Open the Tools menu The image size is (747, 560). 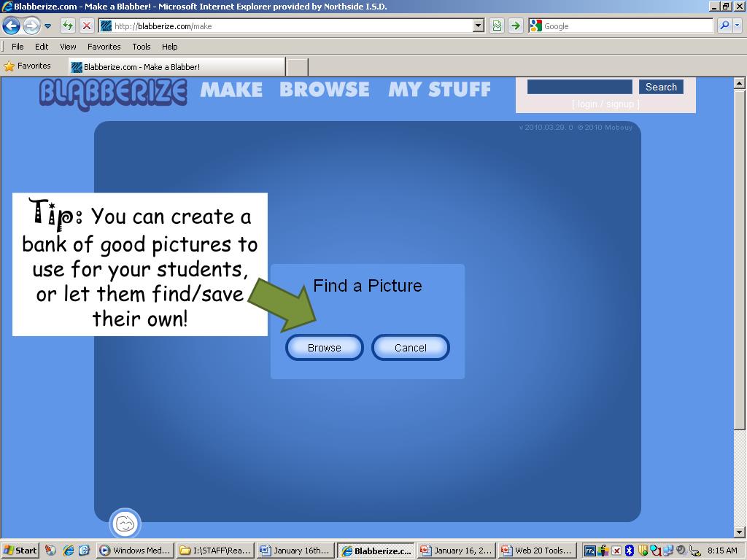tap(142, 47)
